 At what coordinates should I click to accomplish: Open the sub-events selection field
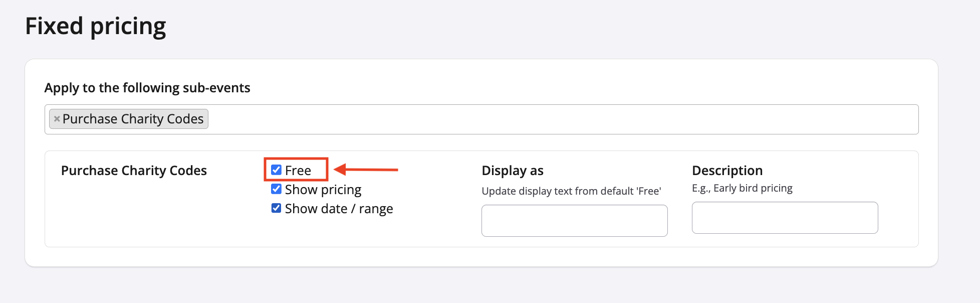point(551,119)
